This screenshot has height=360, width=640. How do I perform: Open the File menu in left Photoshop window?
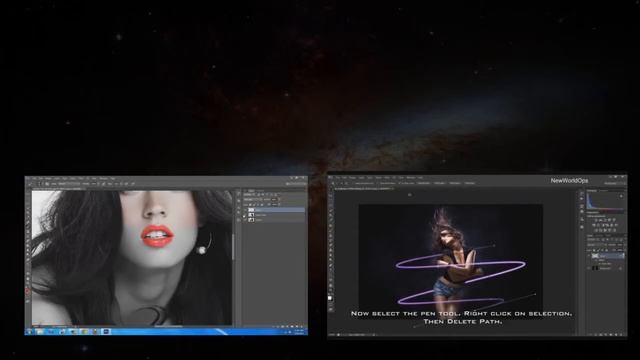[x=33, y=178]
